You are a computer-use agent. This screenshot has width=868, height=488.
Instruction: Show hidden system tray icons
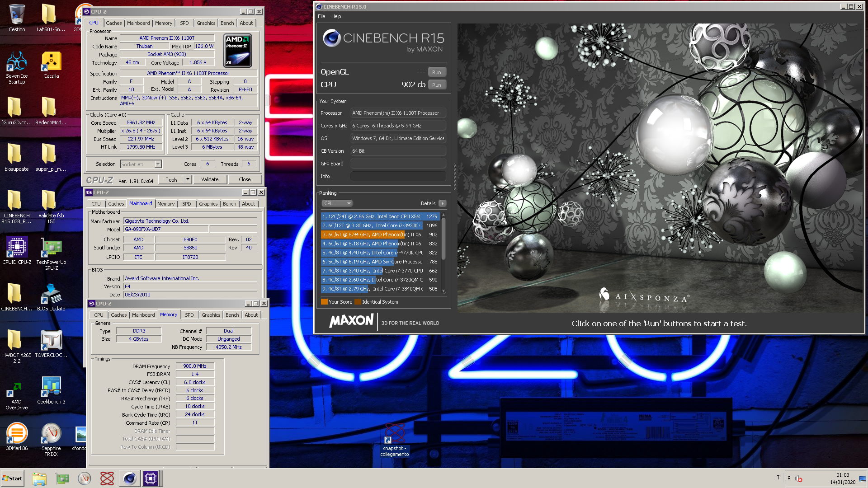[789, 478]
